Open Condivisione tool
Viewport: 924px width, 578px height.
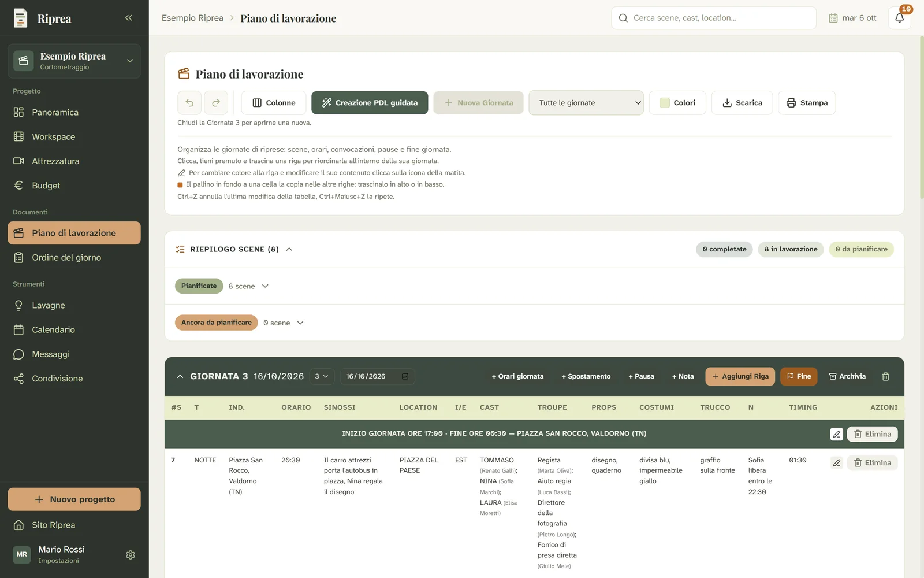pyautogui.click(x=74, y=379)
